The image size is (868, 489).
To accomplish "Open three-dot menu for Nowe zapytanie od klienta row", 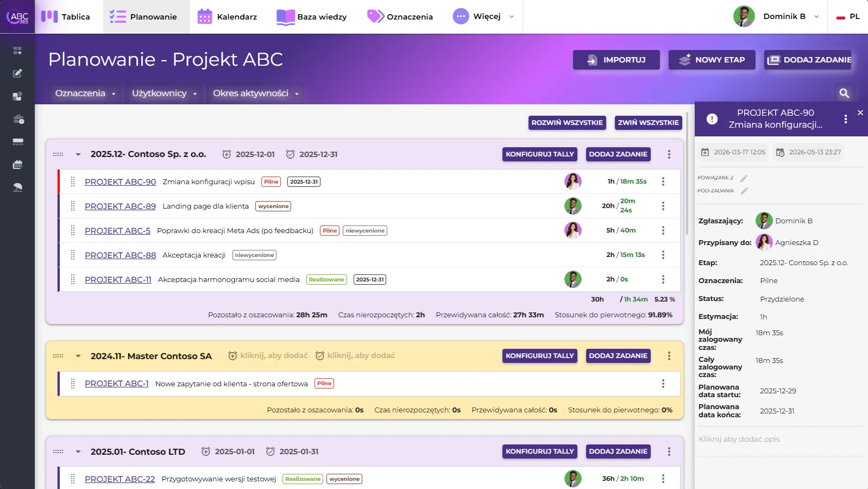I will 663,384.
